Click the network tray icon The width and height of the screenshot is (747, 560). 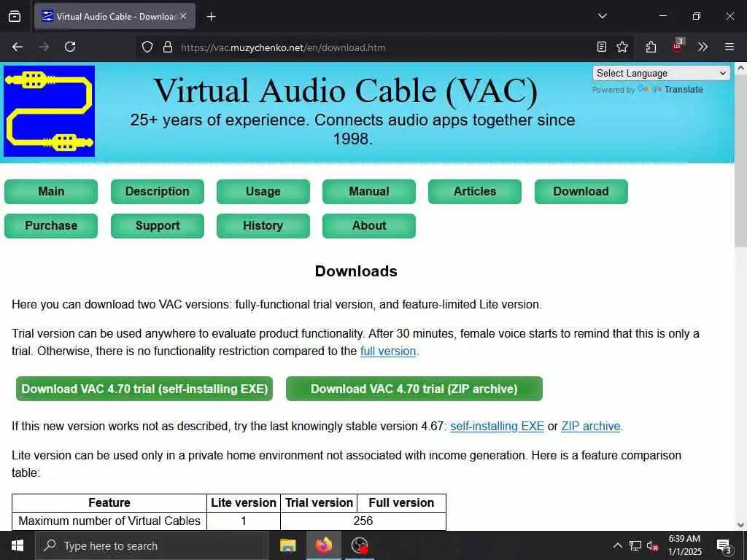click(635, 545)
